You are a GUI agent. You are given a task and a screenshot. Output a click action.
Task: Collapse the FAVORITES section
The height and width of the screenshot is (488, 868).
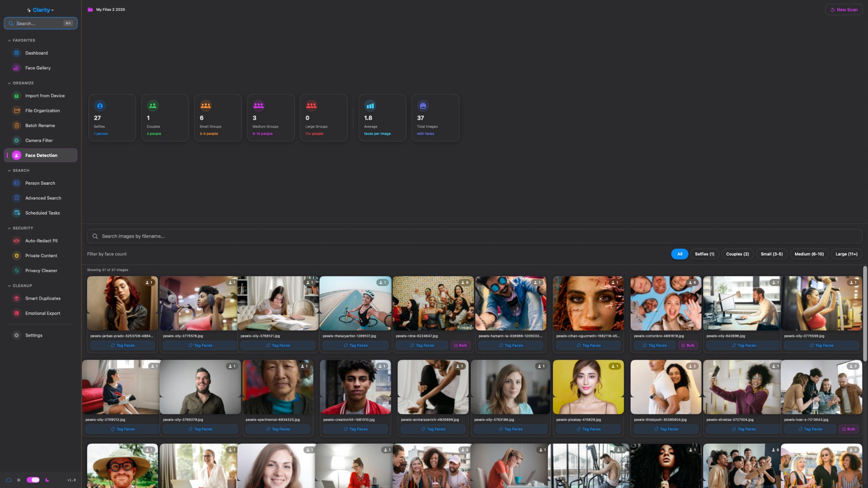click(10, 41)
